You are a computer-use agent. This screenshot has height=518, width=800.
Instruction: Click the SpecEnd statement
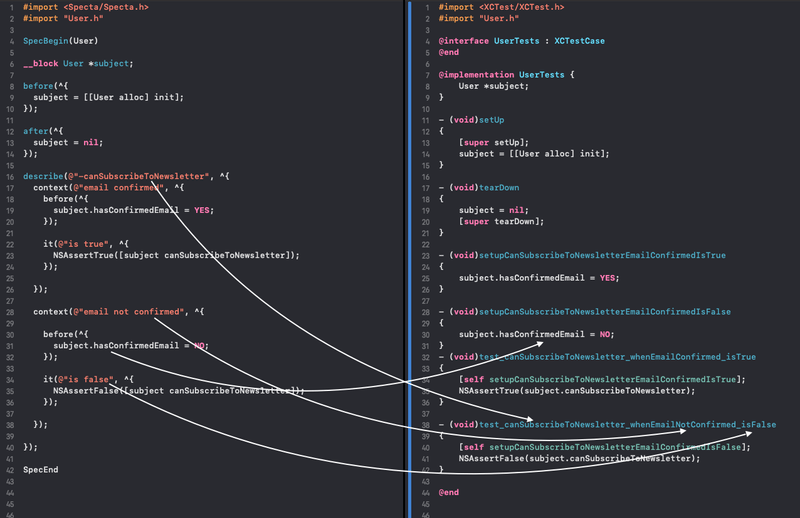[40, 470]
